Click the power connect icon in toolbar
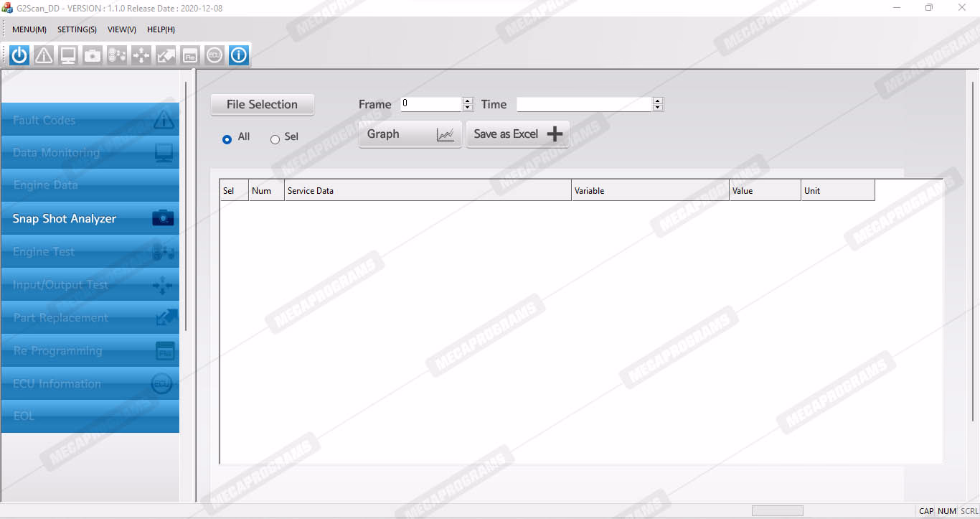The width and height of the screenshot is (980, 519). point(19,55)
